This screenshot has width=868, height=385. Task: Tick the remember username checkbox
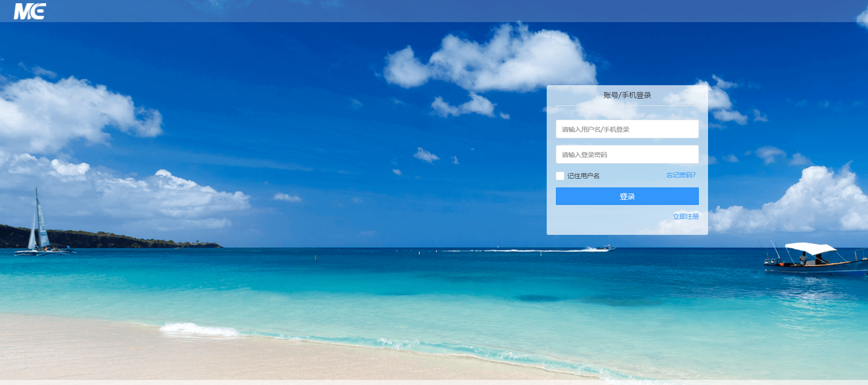coord(560,176)
